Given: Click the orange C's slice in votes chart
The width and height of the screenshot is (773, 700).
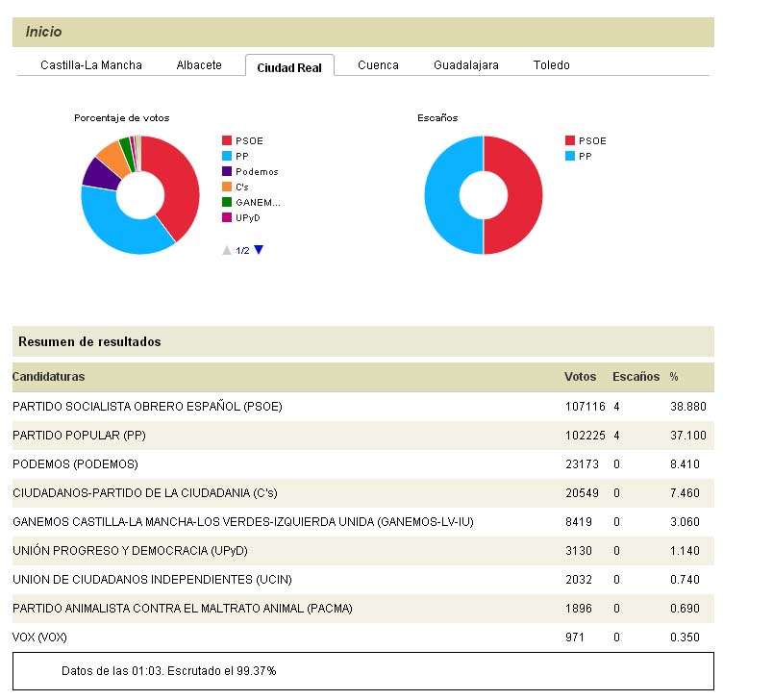Looking at the screenshot, I should coord(114,157).
